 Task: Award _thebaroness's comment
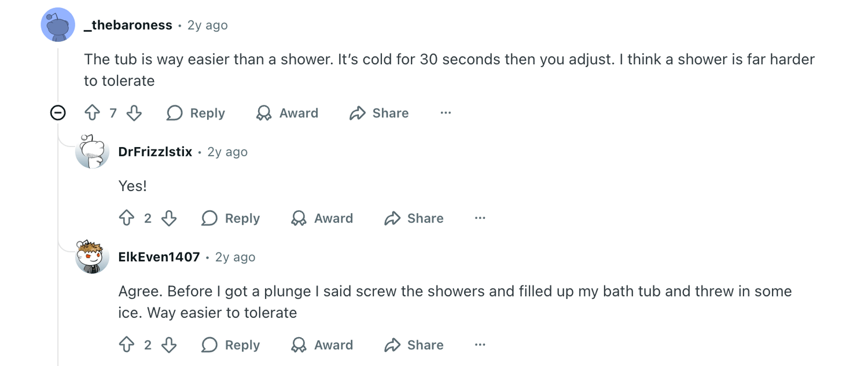tap(287, 113)
